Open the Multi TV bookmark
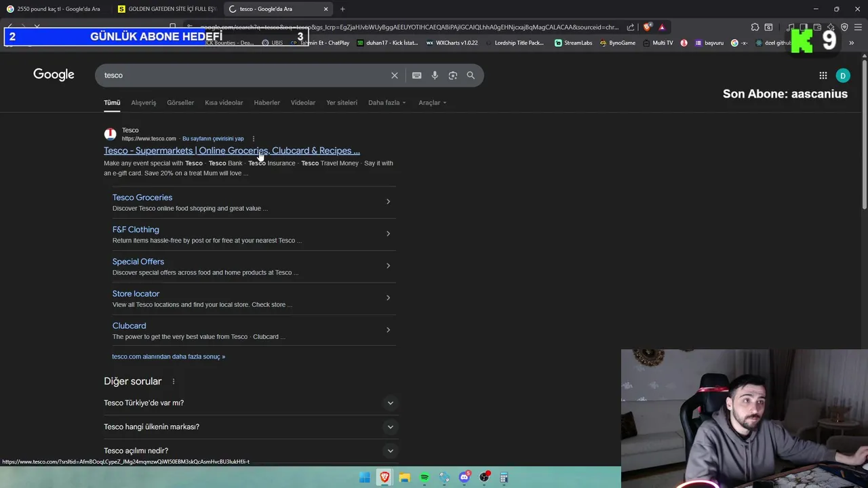The image size is (868, 488). [x=658, y=43]
